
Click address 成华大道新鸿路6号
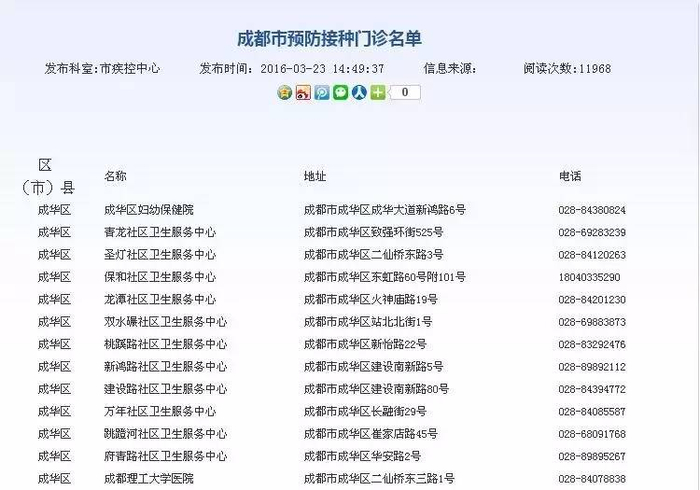point(418,210)
